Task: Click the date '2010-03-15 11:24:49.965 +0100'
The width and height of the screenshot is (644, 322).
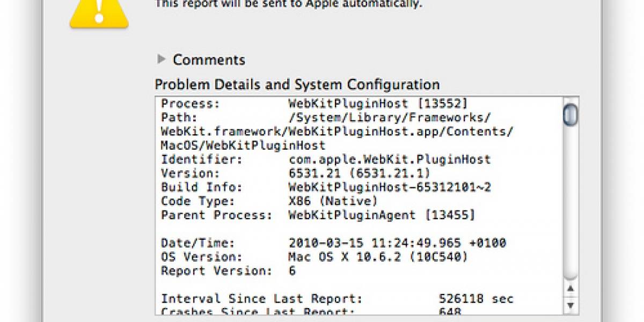Action: pyautogui.click(x=397, y=243)
